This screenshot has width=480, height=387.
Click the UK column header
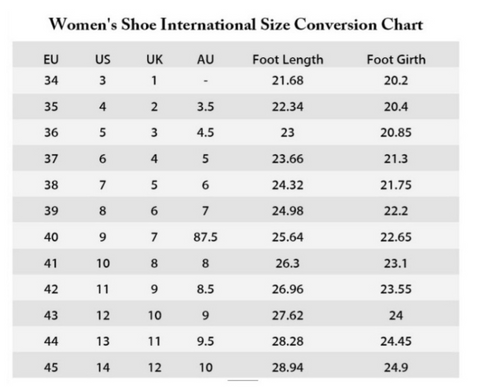pos(154,60)
